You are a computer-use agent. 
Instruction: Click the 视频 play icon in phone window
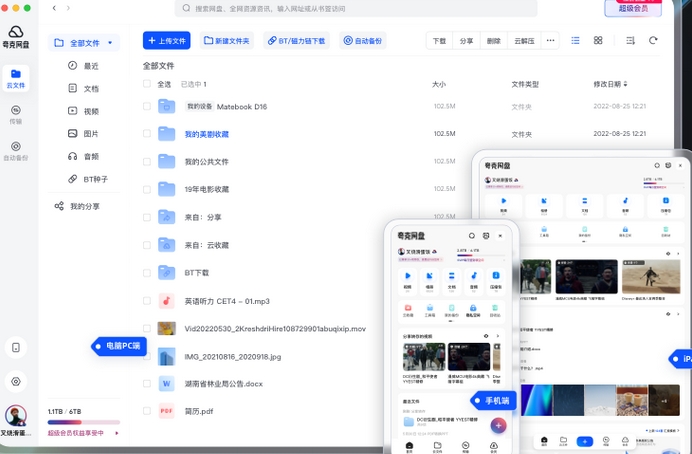pos(408,276)
